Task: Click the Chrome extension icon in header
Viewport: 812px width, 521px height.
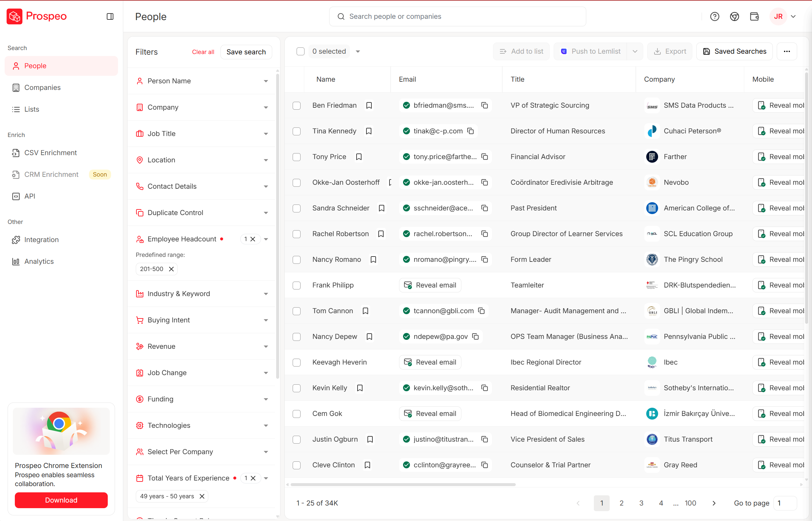Action: [x=734, y=16]
